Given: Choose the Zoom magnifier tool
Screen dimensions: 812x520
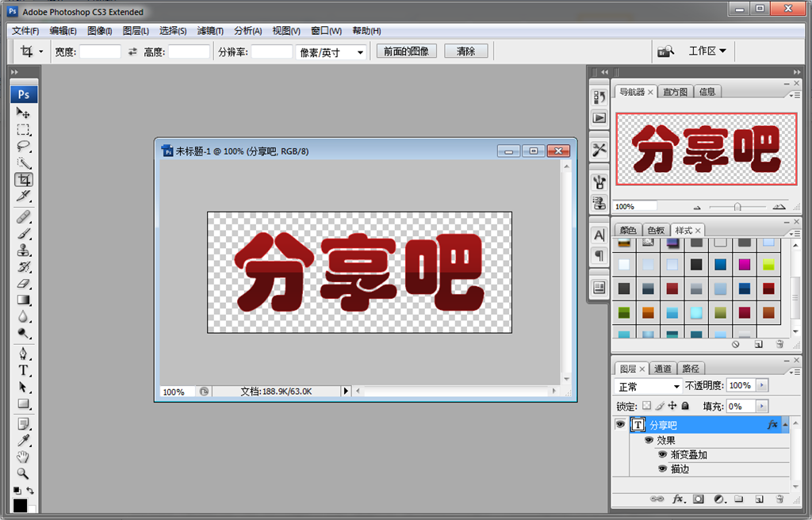Looking at the screenshot, I should [24, 473].
